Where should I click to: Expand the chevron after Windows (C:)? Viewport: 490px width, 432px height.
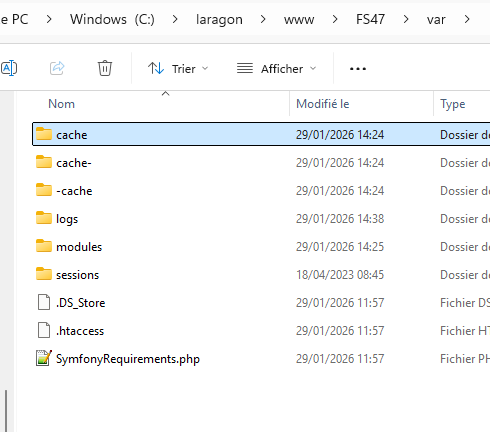(175, 19)
